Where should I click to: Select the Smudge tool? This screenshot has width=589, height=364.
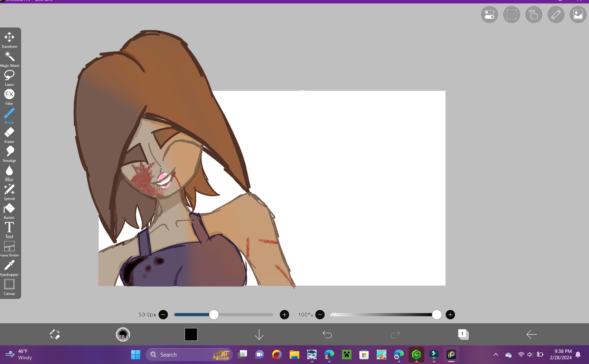(x=9, y=151)
